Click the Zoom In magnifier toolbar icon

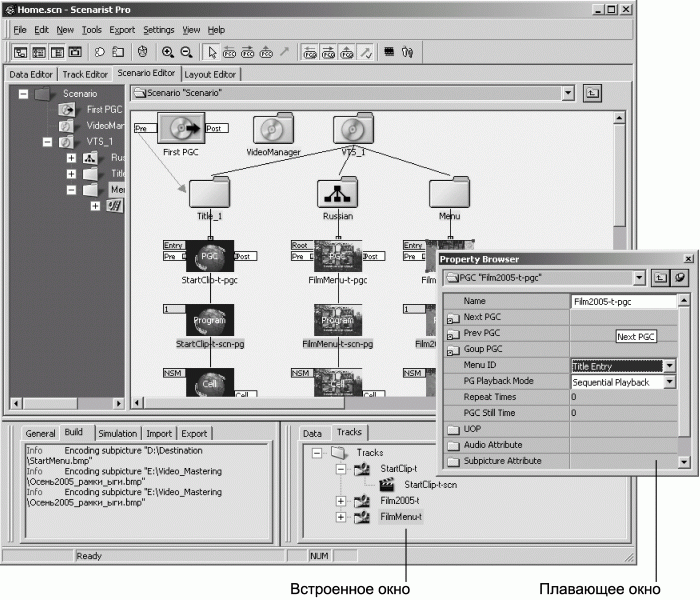coord(167,51)
